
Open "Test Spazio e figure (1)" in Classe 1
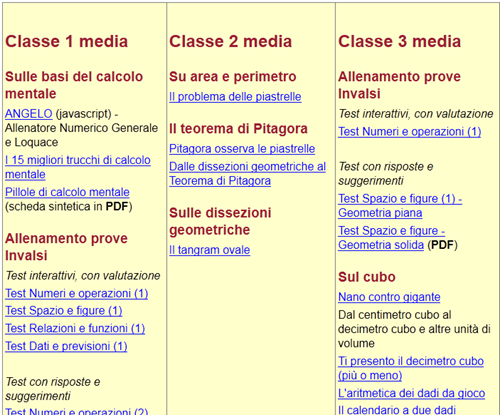coord(64,311)
